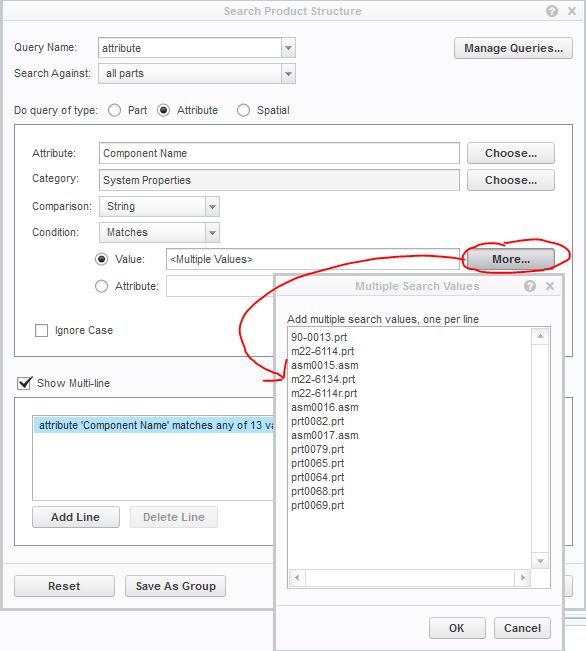Viewport: 586px width, 651px height.
Task: Uncheck the Show Multi-line checkbox
Action: [24, 383]
